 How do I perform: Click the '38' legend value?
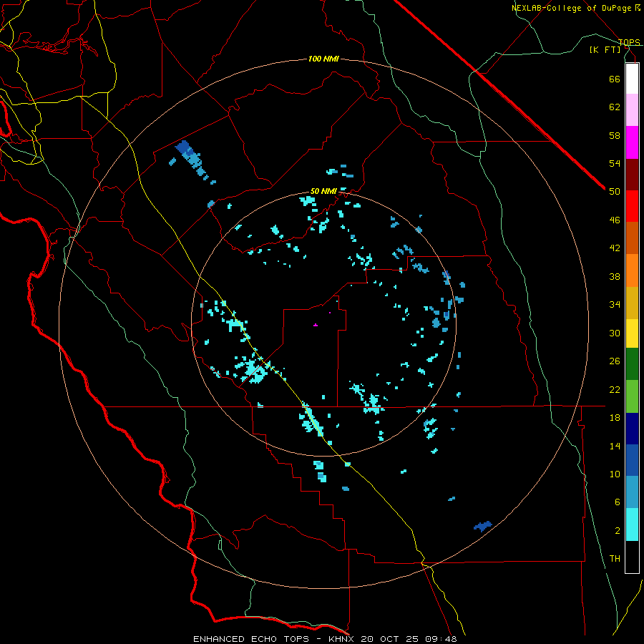coord(615,276)
